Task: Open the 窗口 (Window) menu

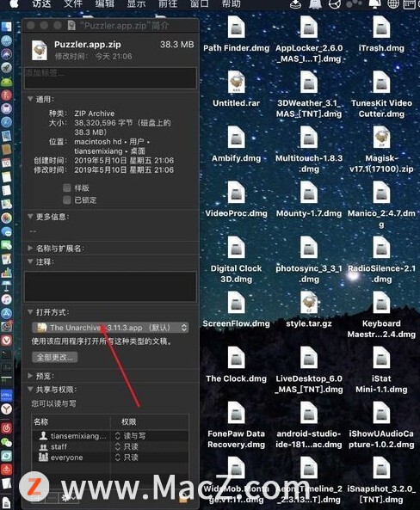Action: click(200, 4)
